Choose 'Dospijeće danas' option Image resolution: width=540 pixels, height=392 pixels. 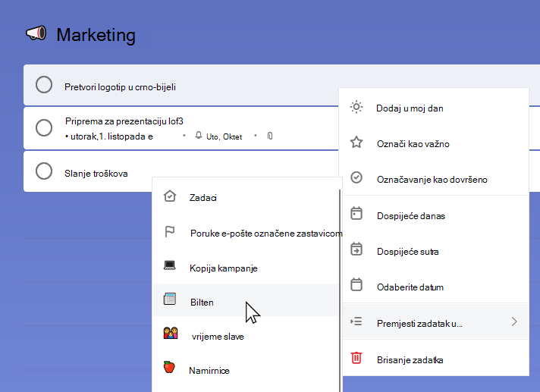(434, 215)
